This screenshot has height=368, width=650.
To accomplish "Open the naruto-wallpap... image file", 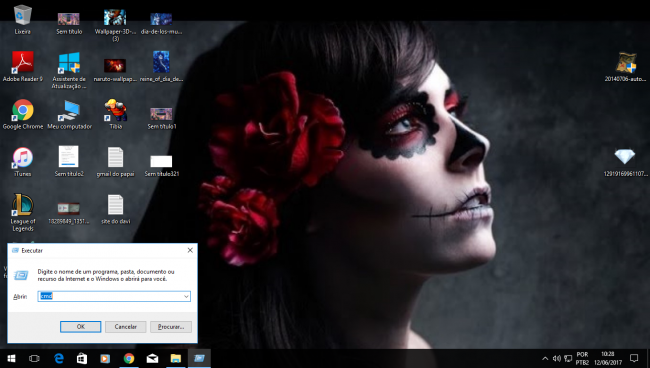I will [x=115, y=70].
